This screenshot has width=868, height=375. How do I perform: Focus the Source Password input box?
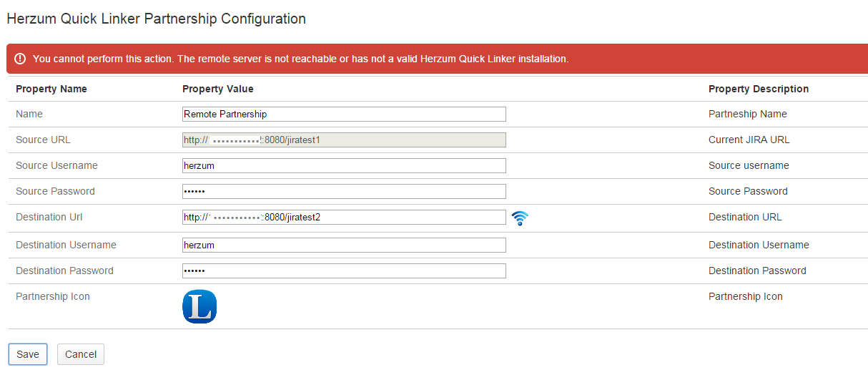coord(344,191)
